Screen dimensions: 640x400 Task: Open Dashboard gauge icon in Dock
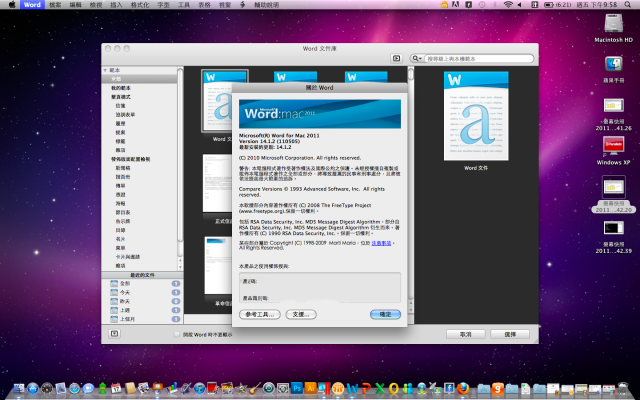point(47,388)
